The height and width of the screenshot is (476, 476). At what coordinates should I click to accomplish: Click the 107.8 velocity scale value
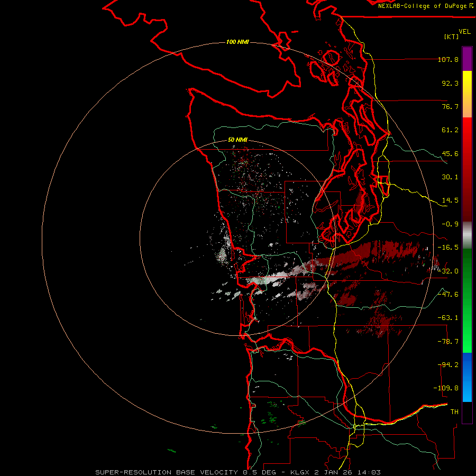pyautogui.click(x=448, y=59)
